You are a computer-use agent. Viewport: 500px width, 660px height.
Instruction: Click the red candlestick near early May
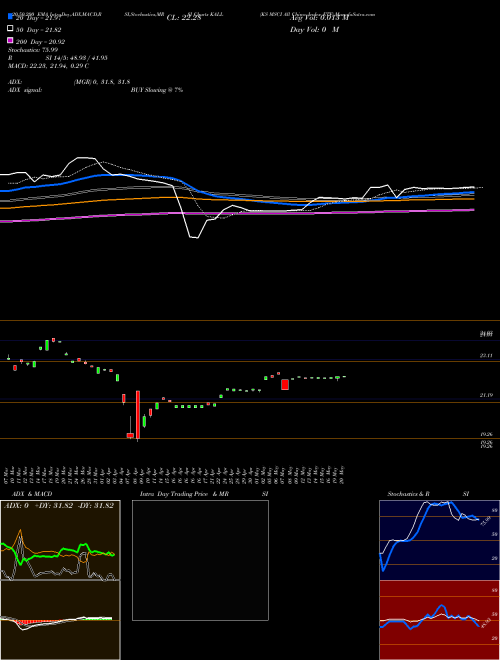[x=285, y=384]
